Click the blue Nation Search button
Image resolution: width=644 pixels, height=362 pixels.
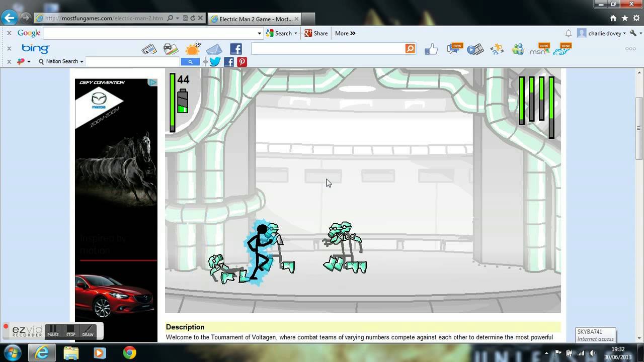tap(190, 61)
